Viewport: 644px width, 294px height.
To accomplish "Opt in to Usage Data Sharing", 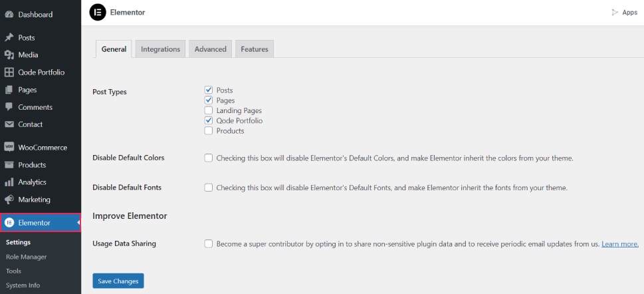I will pos(209,244).
